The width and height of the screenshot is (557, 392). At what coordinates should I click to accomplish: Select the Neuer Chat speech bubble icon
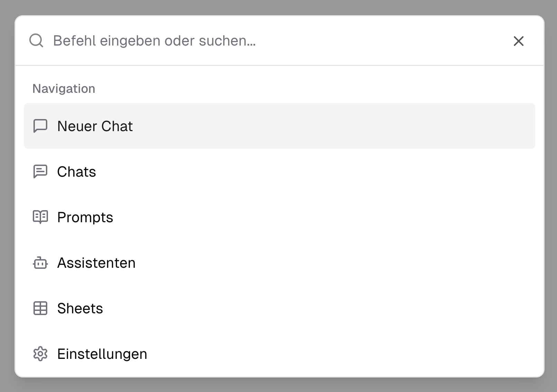tap(40, 126)
